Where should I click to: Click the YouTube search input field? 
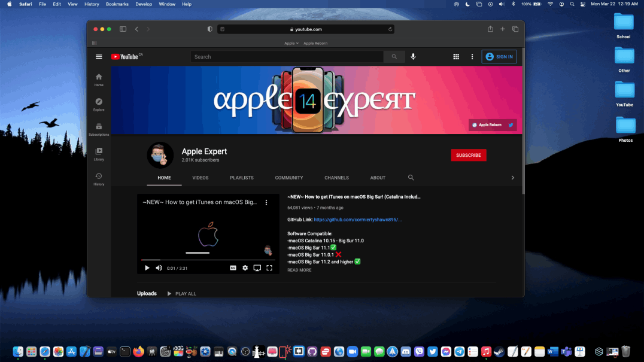click(287, 57)
